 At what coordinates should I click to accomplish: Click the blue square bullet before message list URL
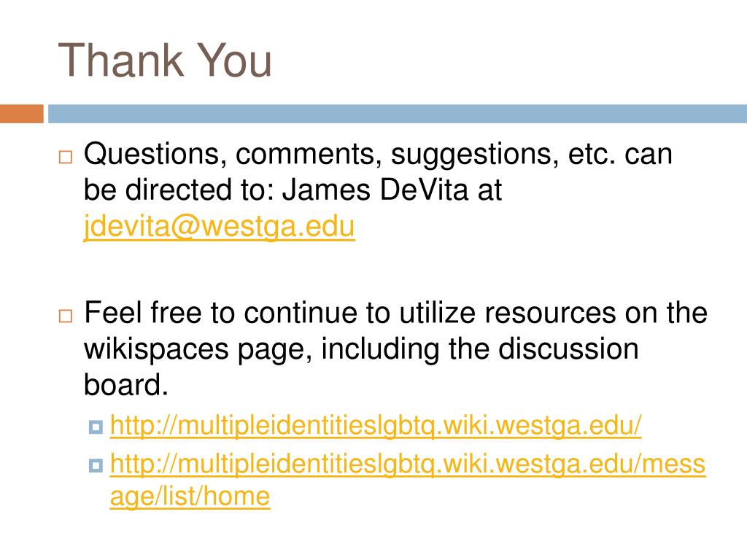pos(96,466)
